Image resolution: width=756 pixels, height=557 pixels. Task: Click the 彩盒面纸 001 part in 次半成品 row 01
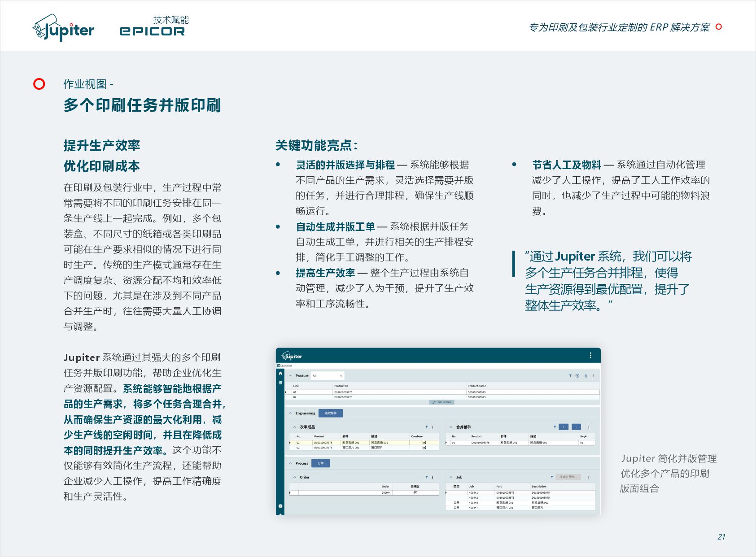351,443
